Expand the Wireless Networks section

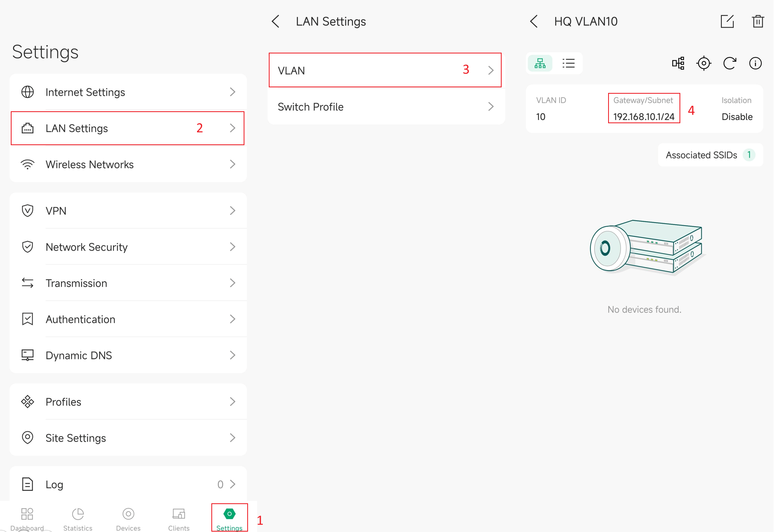coord(128,164)
